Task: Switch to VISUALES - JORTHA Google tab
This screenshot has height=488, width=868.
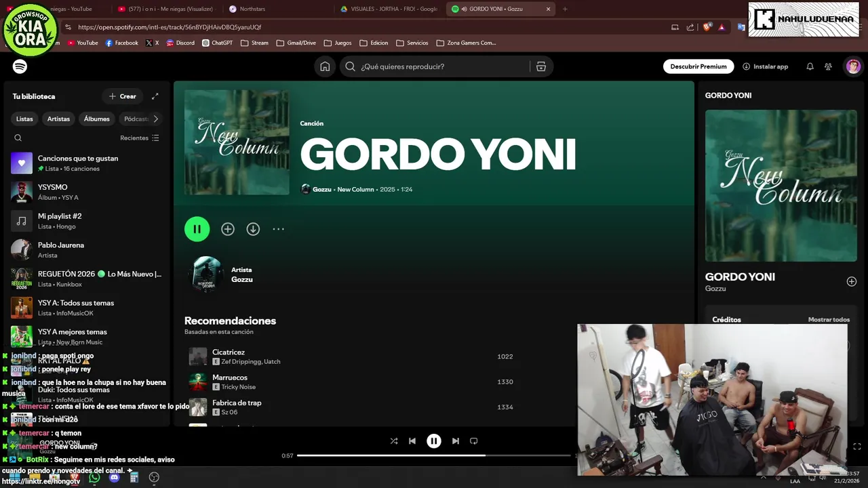Action: coord(389,9)
